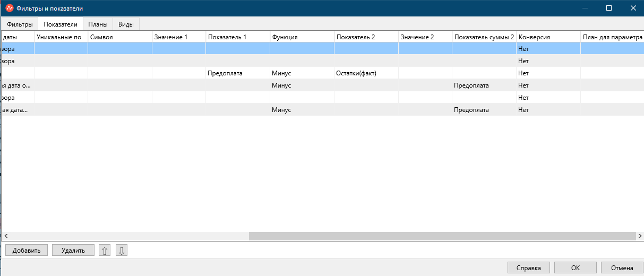Select the Показатели tab
644x276 pixels.
pos(61,24)
